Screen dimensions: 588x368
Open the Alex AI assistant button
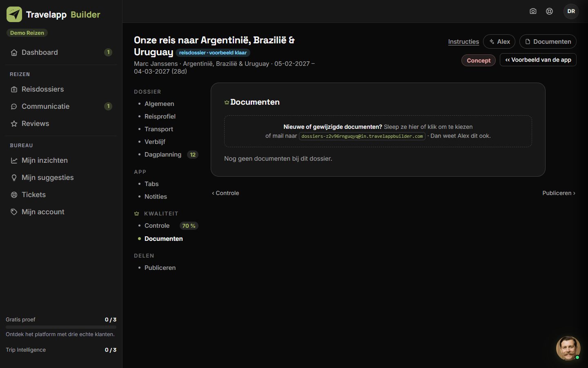499,41
